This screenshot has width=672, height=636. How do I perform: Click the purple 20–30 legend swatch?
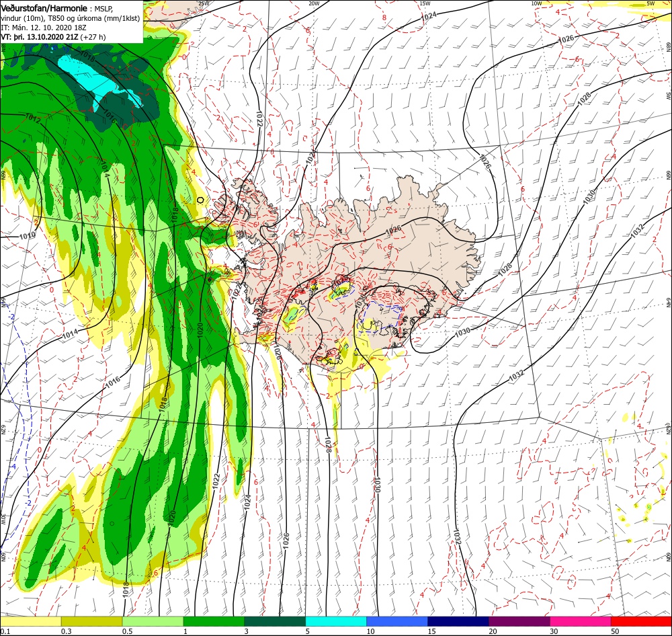[519, 622]
